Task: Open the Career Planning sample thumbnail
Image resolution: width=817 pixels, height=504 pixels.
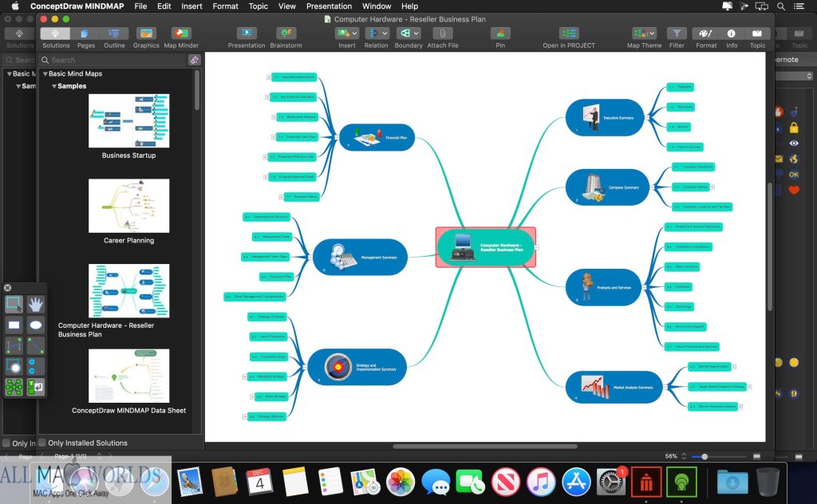Action: [128, 206]
